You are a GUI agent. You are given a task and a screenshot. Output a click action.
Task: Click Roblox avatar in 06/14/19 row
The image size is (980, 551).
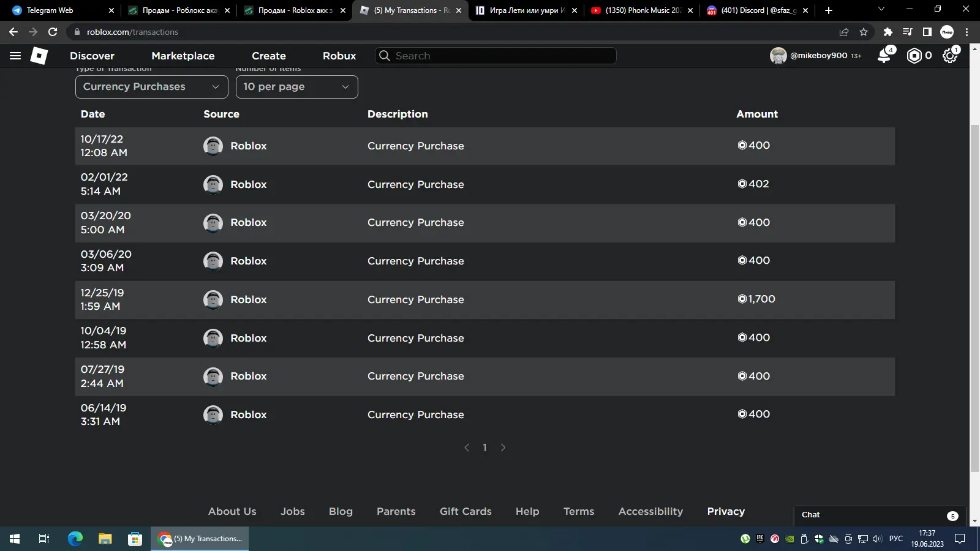coord(213,414)
